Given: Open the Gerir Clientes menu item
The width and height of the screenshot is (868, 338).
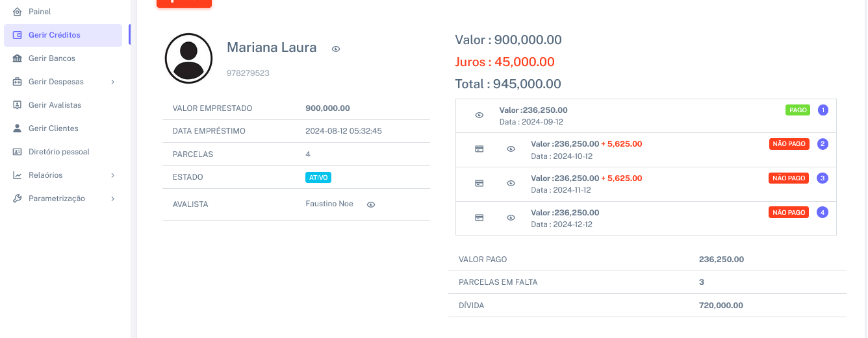Looking at the screenshot, I should 53,128.
